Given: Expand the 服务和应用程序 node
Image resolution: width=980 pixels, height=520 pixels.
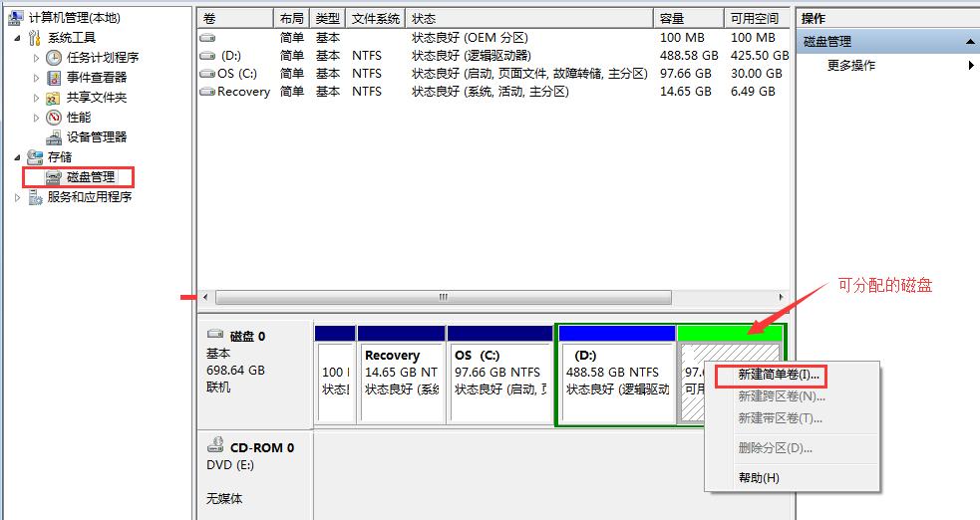Looking at the screenshot, I should click(x=18, y=198).
